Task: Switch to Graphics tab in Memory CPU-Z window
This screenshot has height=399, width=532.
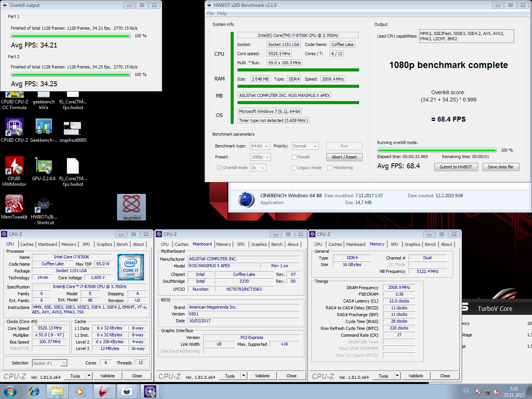Action: pos(413,244)
